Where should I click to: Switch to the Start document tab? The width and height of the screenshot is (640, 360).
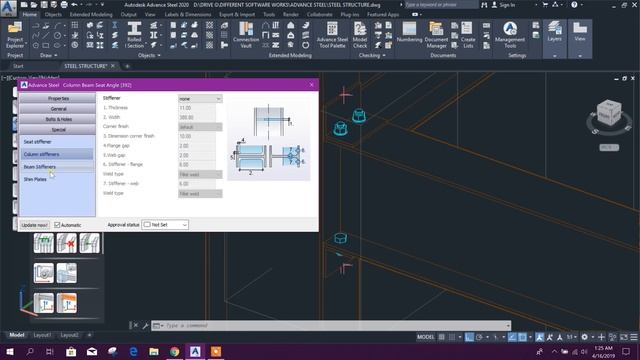pos(18,66)
